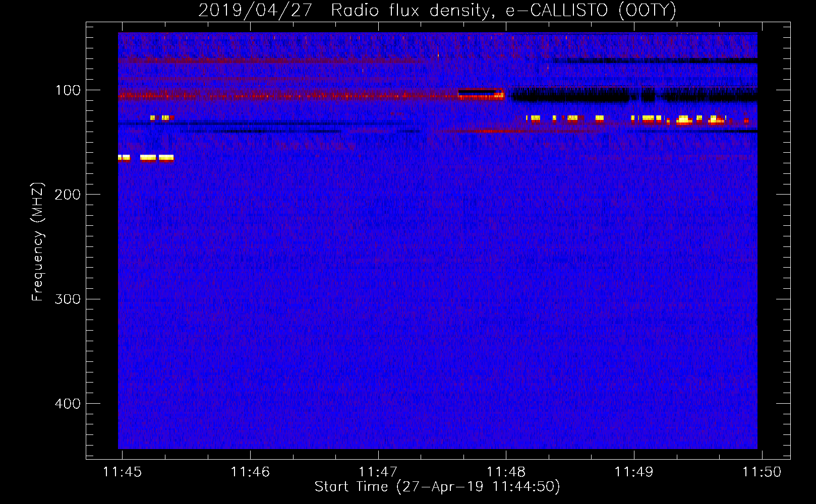Select the 11:47 time tick label

tap(378, 472)
